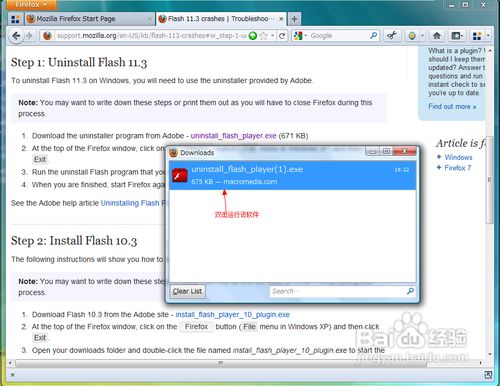This screenshot has height=386, width=500.
Task: Close the add-on bar with X
Action: [x=12, y=375]
